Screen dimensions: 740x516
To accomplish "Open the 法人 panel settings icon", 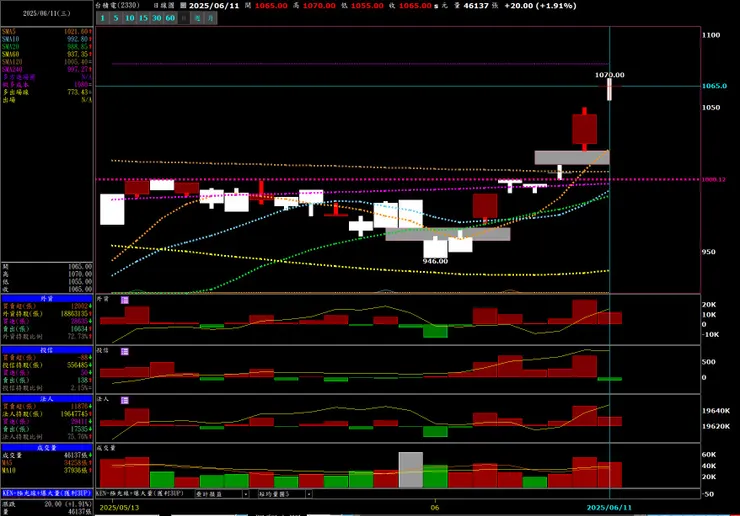I will [x=125, y=400].
